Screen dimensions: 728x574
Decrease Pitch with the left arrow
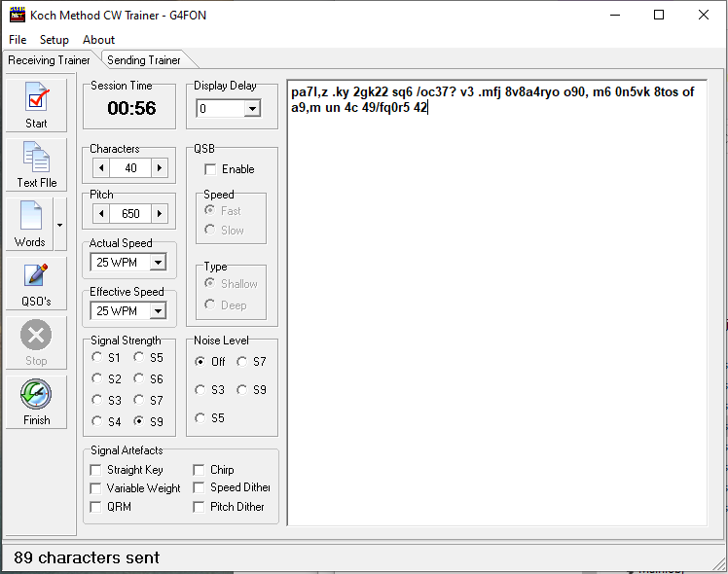(x=99, y=213)
